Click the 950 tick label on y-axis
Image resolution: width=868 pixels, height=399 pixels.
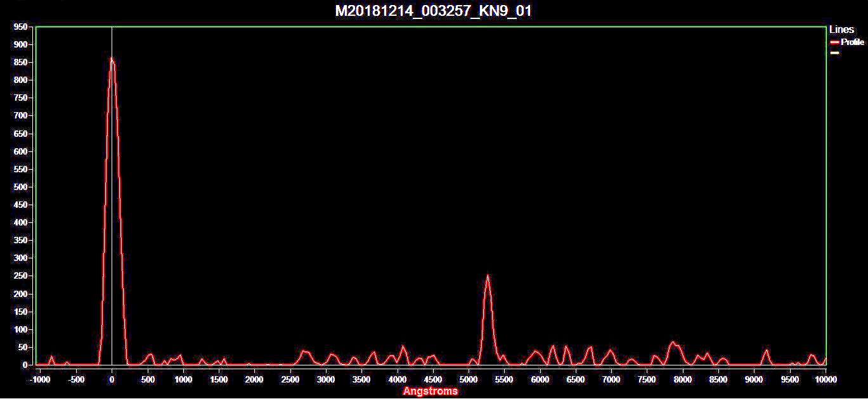(x=20, y=27)
